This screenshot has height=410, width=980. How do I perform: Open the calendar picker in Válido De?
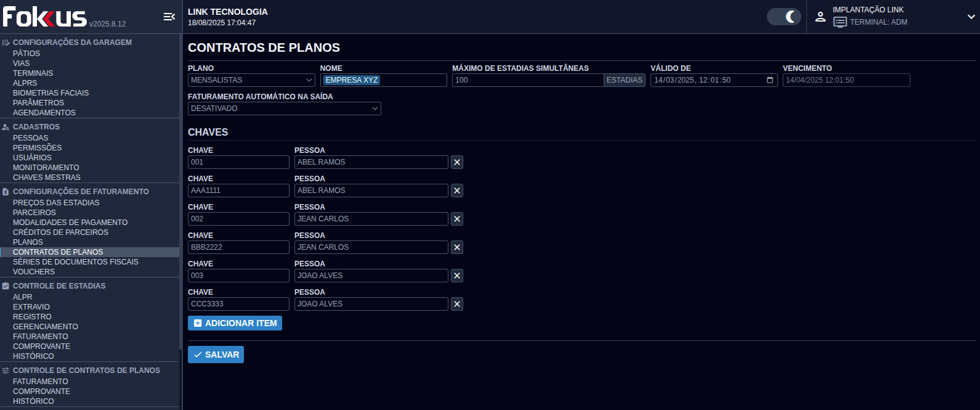(x=770, y=80)
